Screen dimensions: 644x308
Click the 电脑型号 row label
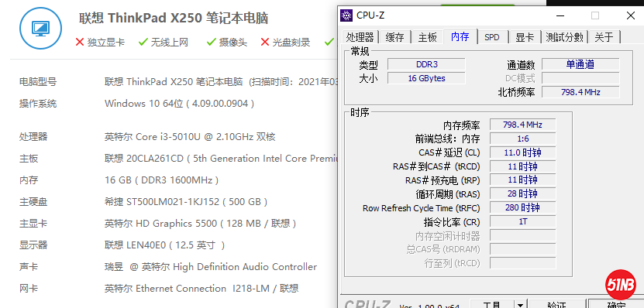pyautogui.click(x=38, y=81)
